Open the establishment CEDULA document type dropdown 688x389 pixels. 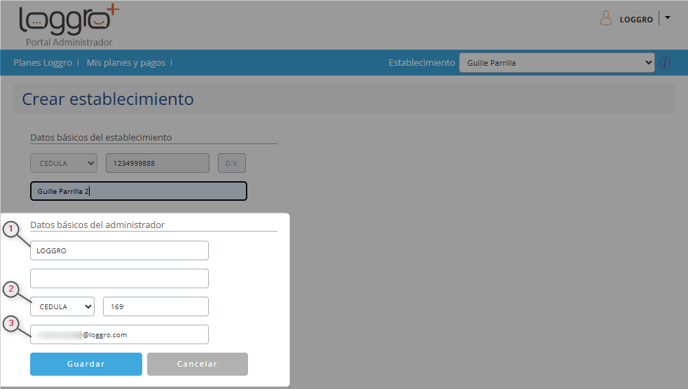[64, 163]
